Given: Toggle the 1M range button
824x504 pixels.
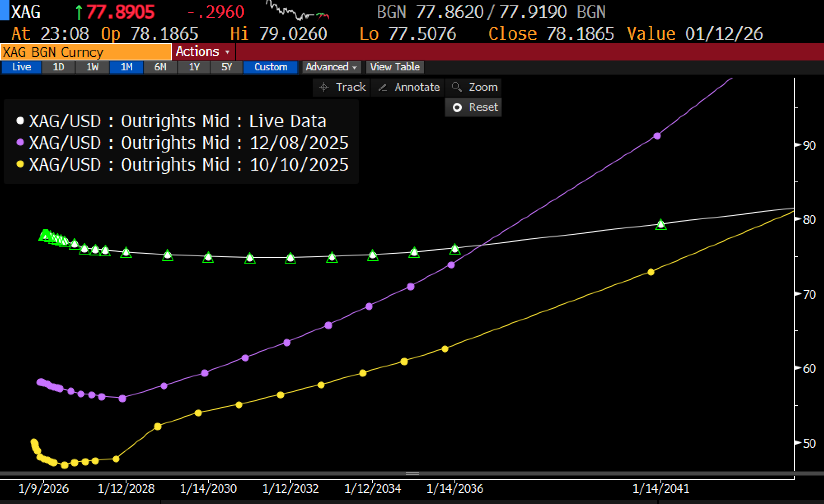Looking at the screenshot, I should tap(126, 67).
